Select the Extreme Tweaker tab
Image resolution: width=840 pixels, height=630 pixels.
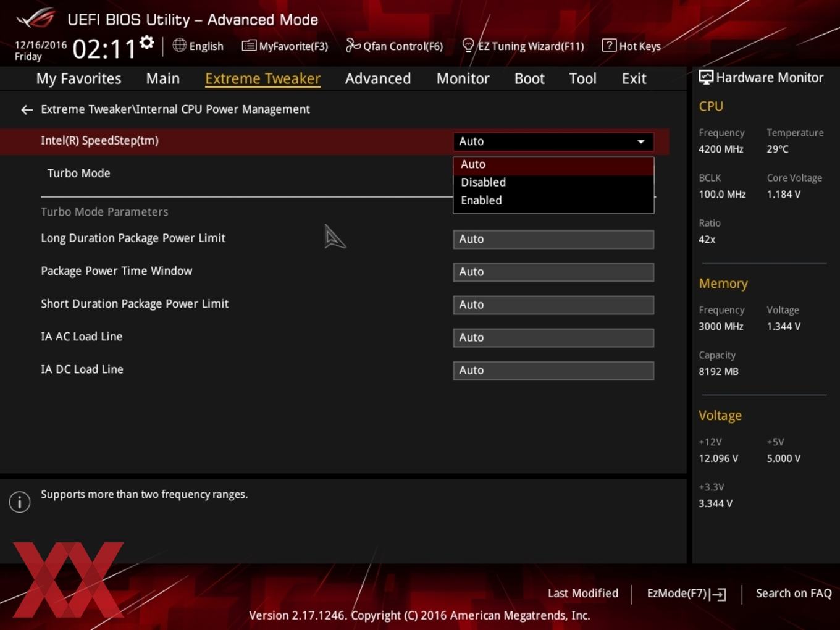click(x=263, y=78)
